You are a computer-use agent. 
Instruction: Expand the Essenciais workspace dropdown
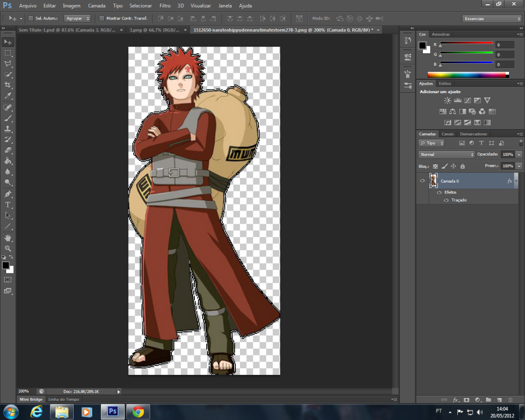[x=491, y=19]
